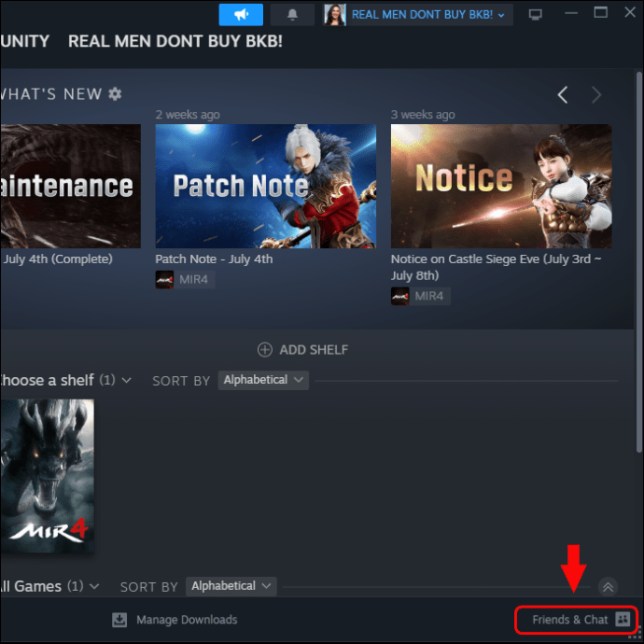Screen dimensions: 644x644
Task: Click the '3 weeks ago' timestamp
Action: (423, 115)
